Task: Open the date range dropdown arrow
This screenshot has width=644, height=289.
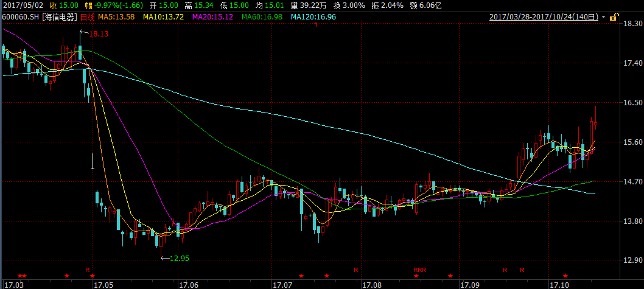Action: pos(603,17)
